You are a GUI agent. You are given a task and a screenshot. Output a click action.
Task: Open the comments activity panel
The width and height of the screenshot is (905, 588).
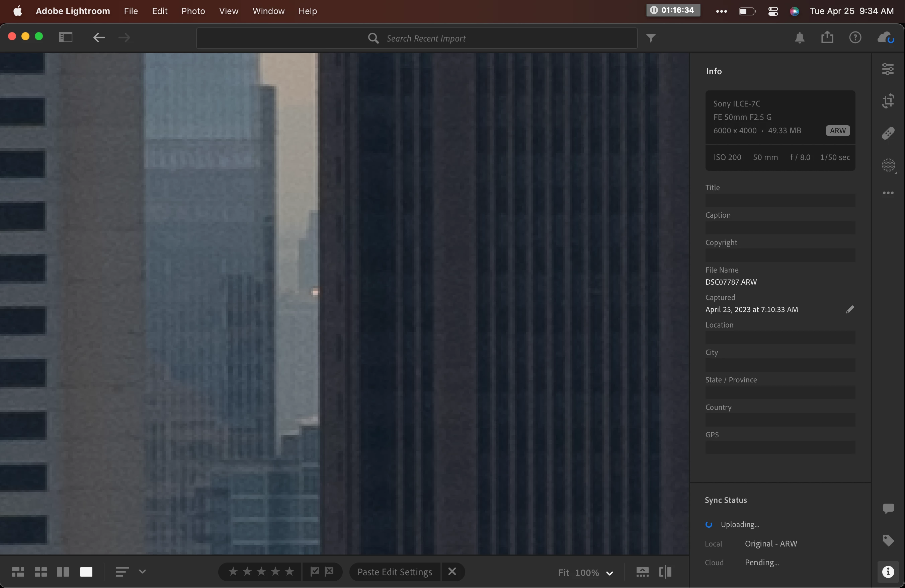pos(888,508)
